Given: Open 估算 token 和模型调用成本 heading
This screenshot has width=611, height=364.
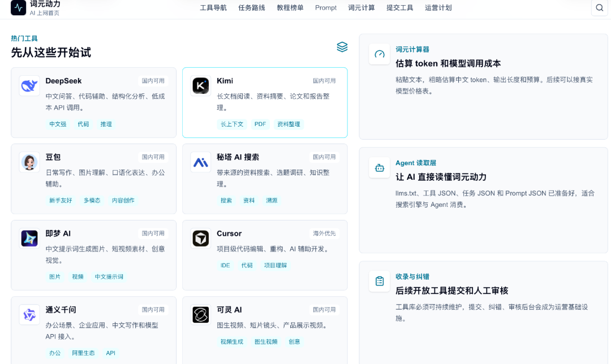Looking at the screenshot, I should pyautogui.click(x=448, y=63).
